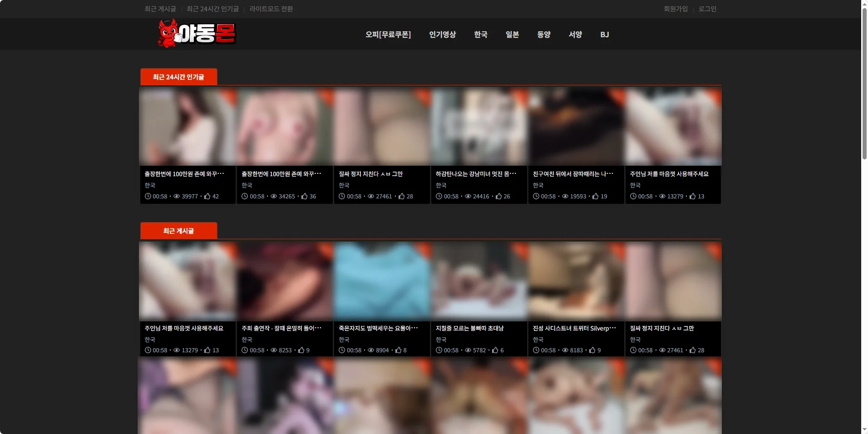This screenshot has width=868, height=434.
Task: Click the eye icon next to 8183
Action: 565,350
